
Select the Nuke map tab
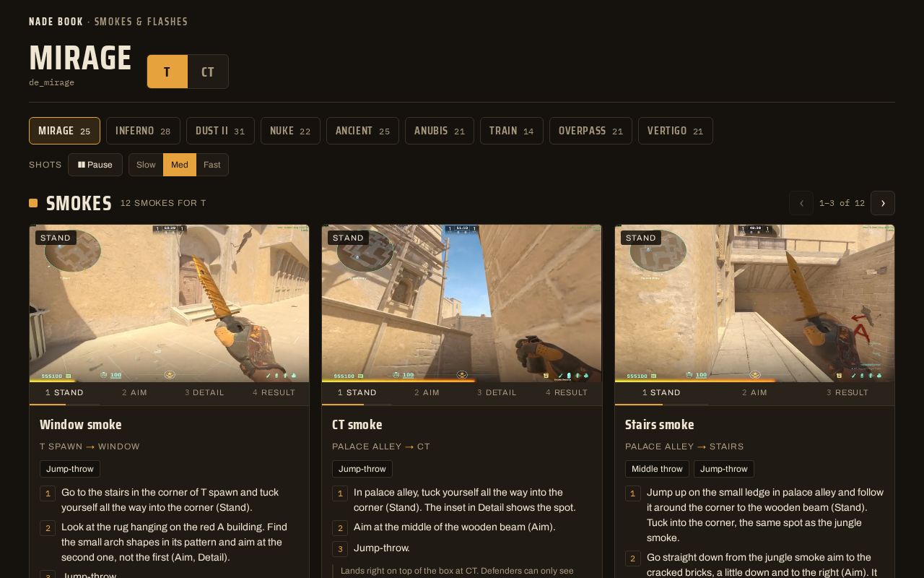[290, 131]
